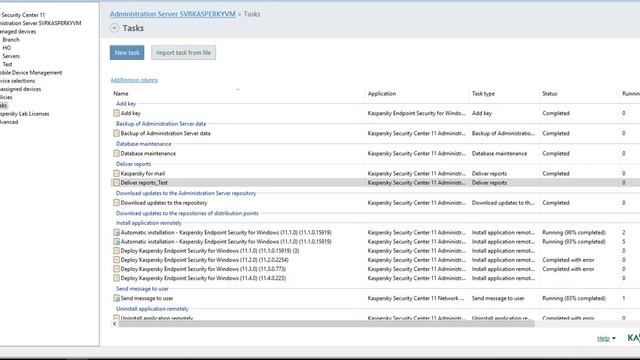Screen dimensions: 640x360
Task: Select the Policies tree node
Action: (x=6, y=97)
